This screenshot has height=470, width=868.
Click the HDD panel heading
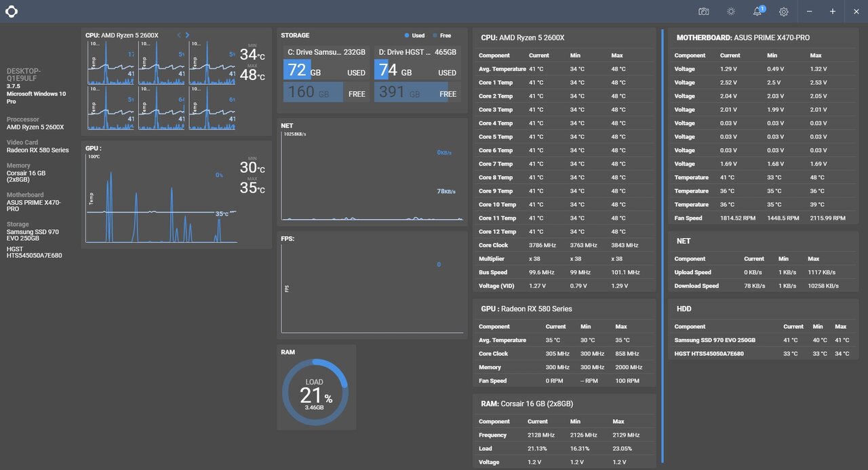684,309
